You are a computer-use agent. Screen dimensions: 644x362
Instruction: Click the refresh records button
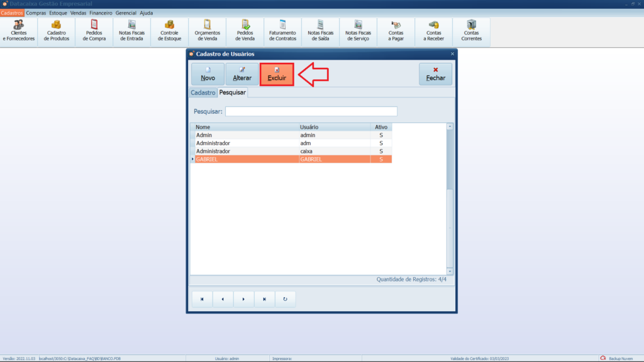pyautogui.click(x=285, y=299)
